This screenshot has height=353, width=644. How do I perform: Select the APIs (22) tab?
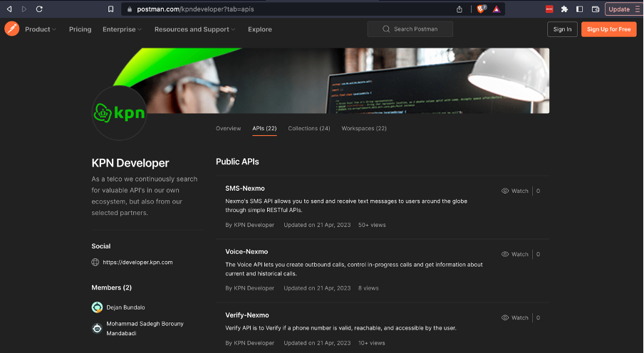point(264,129)
